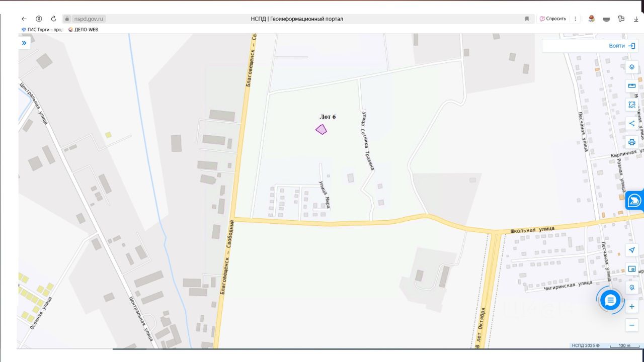Open the three-dot options next to Спросить
644x362 pixels.
575,19
